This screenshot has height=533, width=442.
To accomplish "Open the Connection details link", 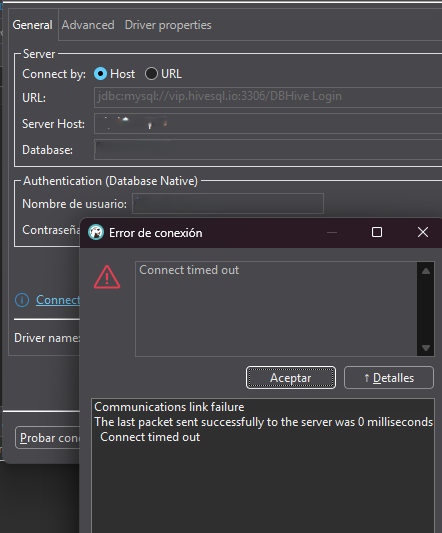I will [x=58, y=300].
